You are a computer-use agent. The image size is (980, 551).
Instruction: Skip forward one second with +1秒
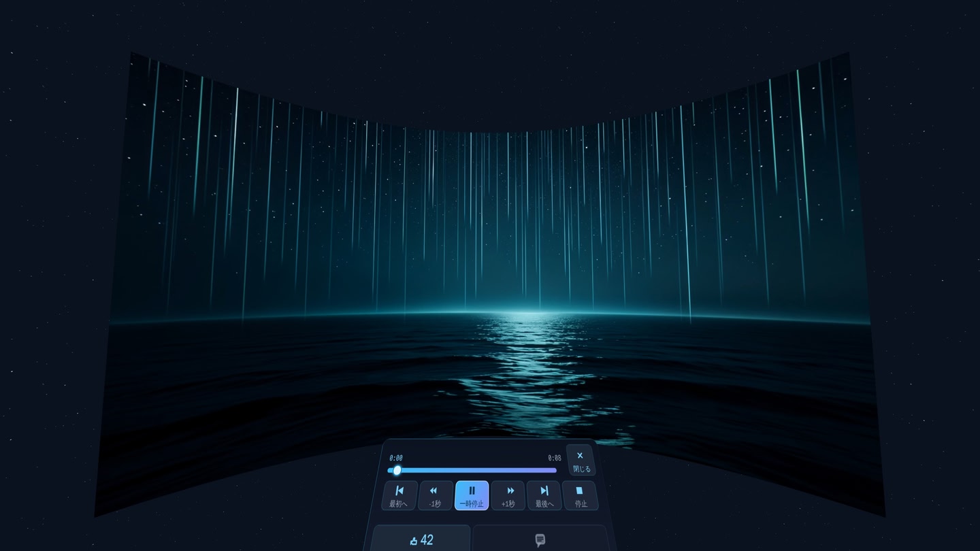[x=508, y=495]
